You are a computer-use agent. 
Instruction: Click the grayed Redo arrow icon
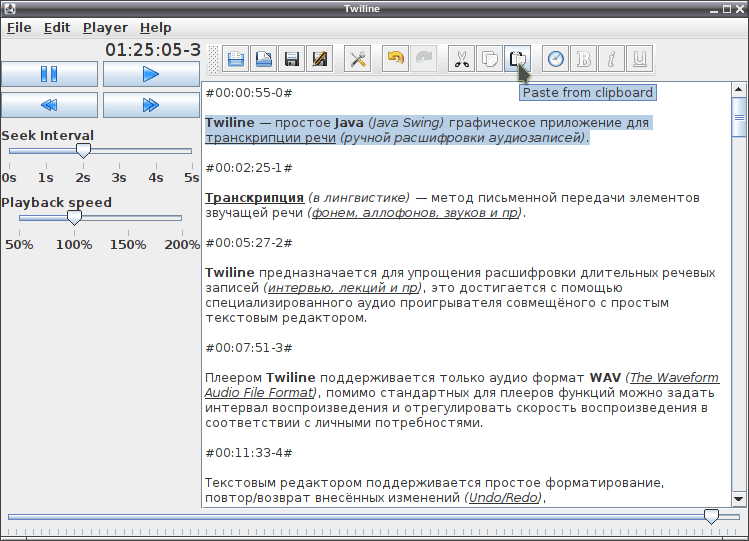424,59
